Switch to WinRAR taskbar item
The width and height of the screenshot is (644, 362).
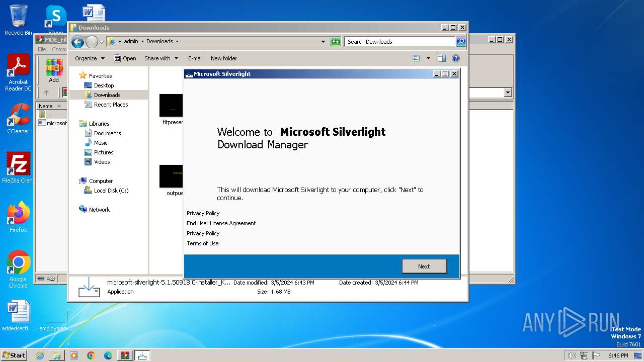125,355
